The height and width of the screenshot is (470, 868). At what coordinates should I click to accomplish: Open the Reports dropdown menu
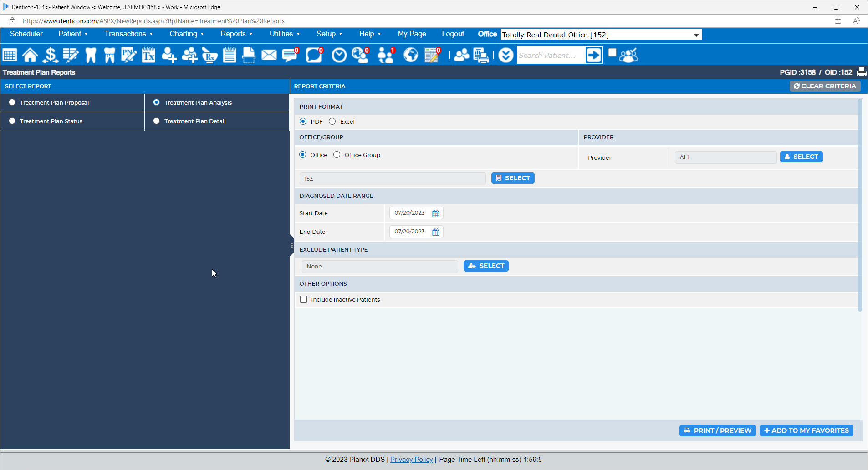pos(236,34)
